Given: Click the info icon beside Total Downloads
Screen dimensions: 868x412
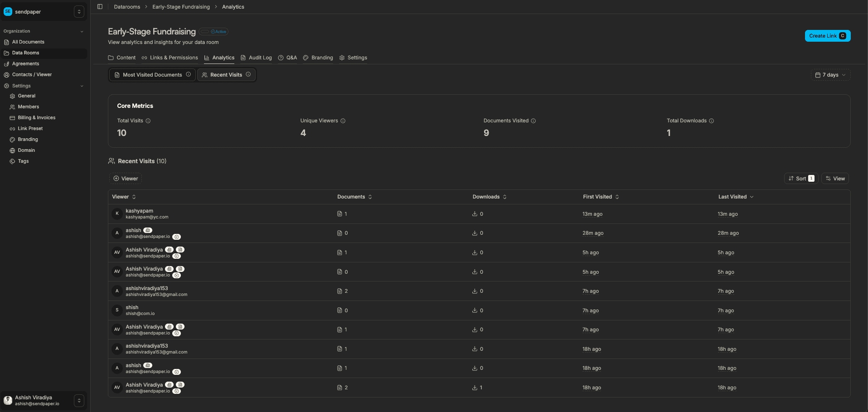Looking at the screenshot, I should (x=712, y=121).
